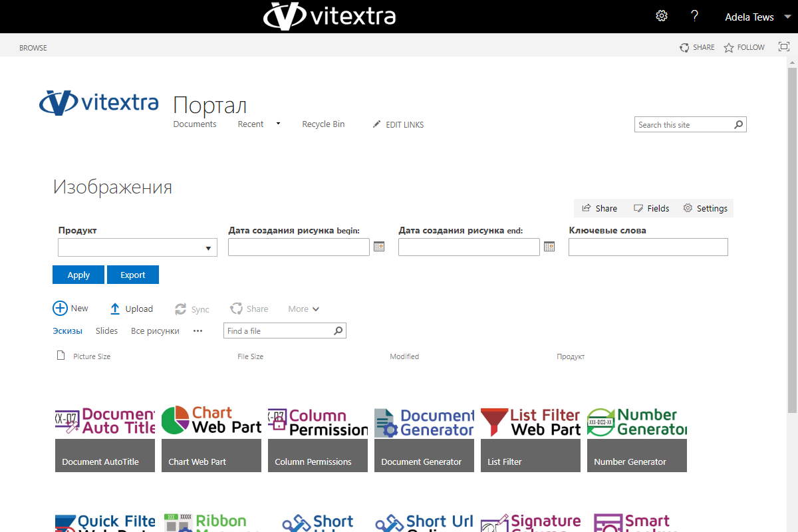
Task: Open library Settings button
Action: 706,208
